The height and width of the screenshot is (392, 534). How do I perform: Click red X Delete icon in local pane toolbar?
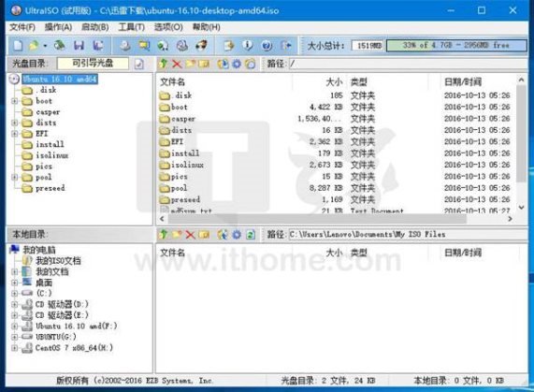[x=190, y=234]
